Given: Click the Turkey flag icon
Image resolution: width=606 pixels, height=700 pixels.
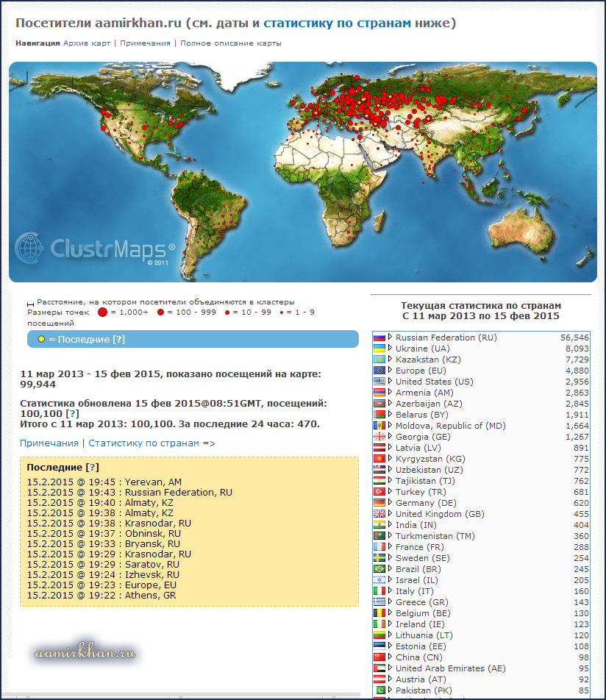Looking at the screenshot, I should tap(379, 492).
